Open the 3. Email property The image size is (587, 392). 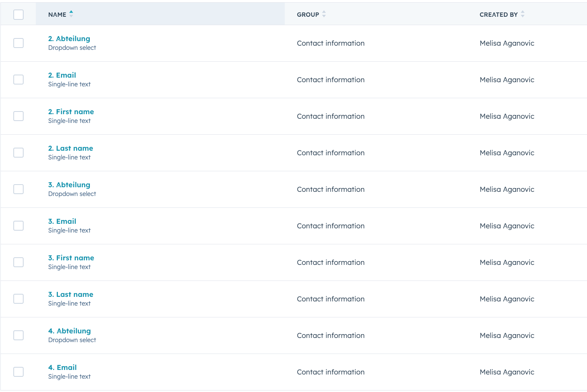[x=62, y=221]
